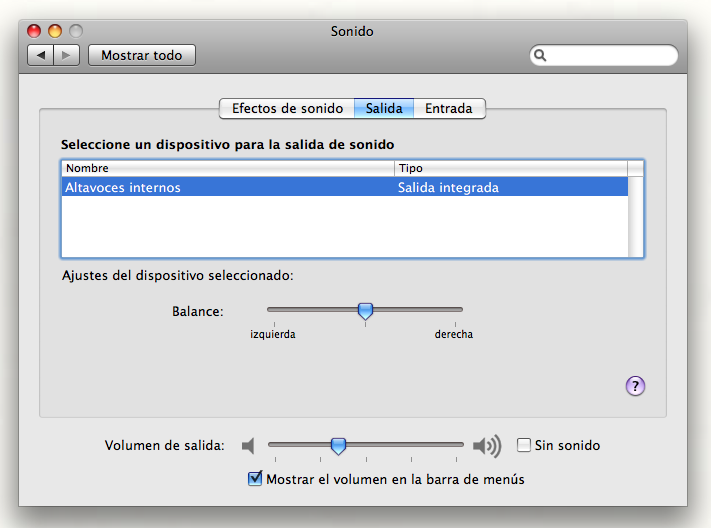
Task: Click the loud volume speaker icon
Action: (x=487, y=445)
